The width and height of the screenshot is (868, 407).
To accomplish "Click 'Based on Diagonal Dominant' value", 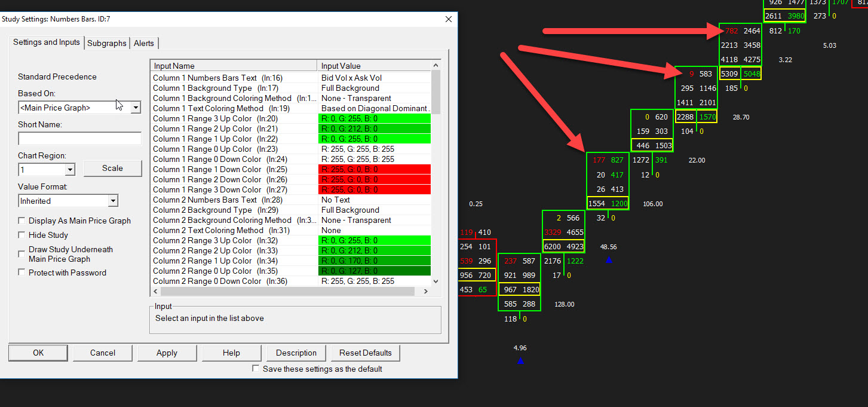I will click(x=375, y=108).
